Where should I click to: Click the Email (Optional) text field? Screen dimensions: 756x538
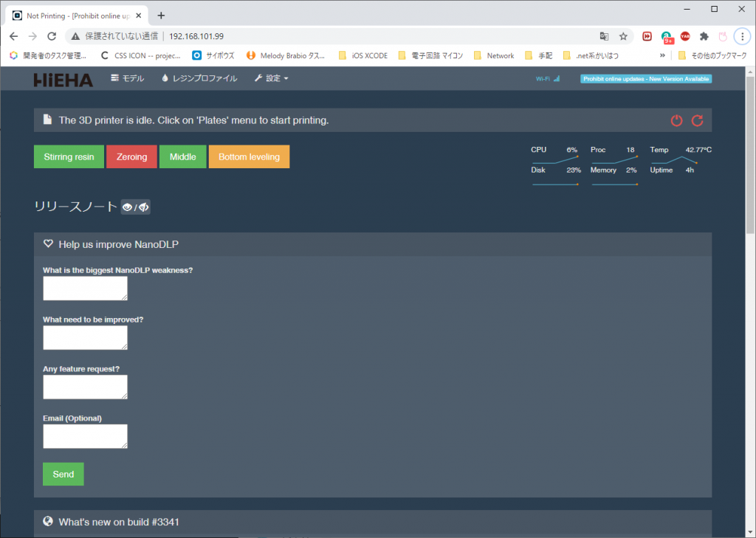(85, 436)
